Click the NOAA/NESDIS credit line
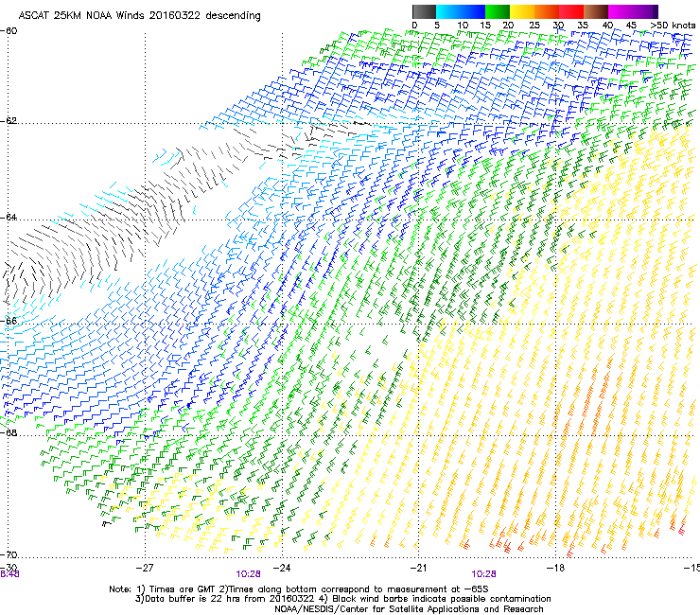The height and width of the screenshot is (615, 700). (x=409, y=609)
